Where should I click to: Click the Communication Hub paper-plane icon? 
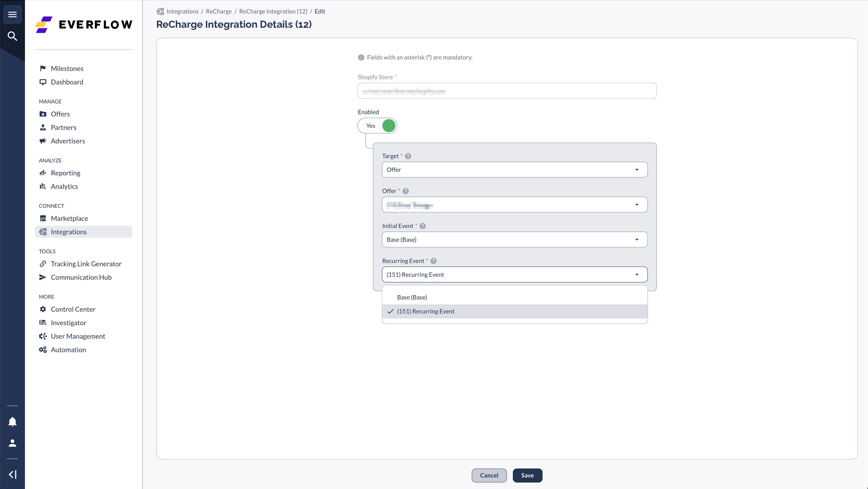click(x=43, y=277)
